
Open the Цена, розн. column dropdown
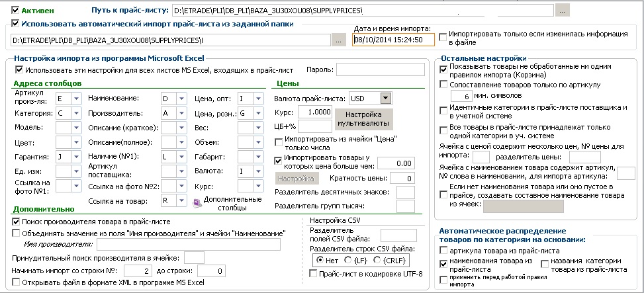click(257, 114)
